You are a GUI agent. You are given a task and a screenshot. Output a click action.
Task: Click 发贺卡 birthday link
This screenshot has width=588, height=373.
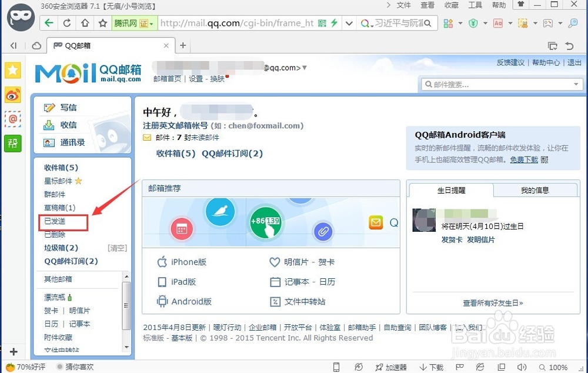pyautogui.click(x=452, y=240)
